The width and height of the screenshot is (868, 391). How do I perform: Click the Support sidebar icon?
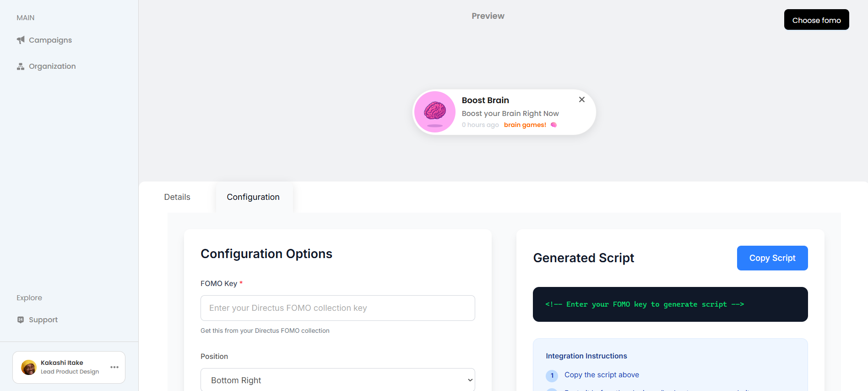point(21,320)
